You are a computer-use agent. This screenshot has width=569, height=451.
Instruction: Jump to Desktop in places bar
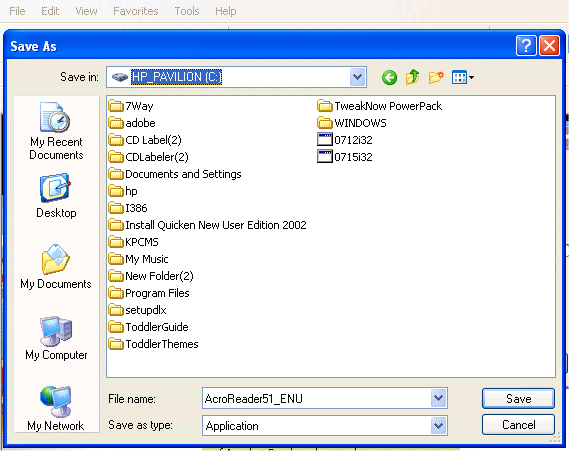(x=56, y=196)
